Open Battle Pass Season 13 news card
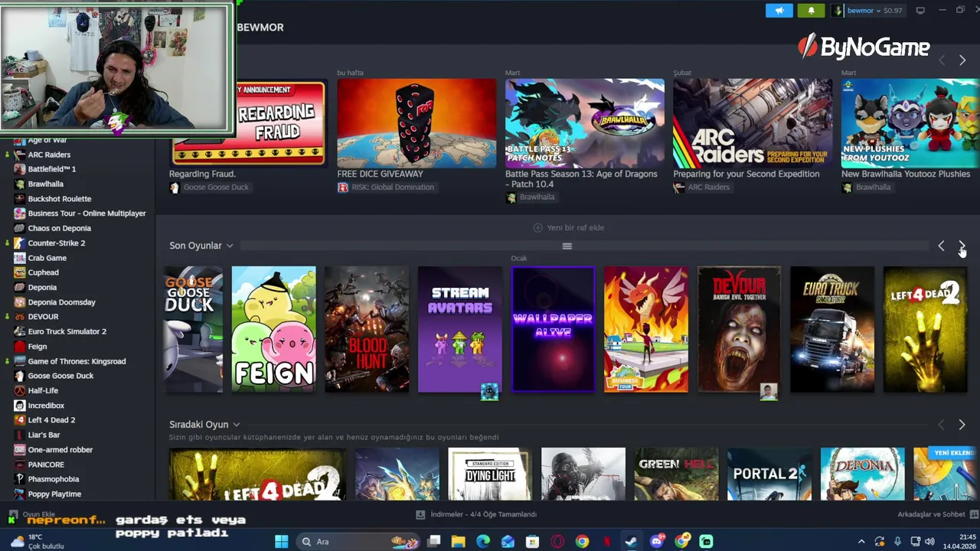Screen dimensions: 980x551 tap(585, 122)
